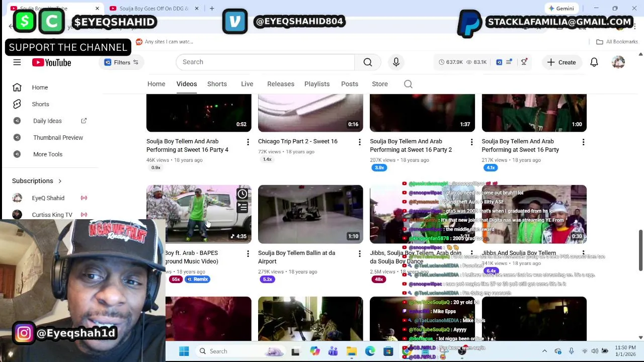Click the live indicator beside Curtiss King TV
The image size is (644, 362).
tap(84, 215)
